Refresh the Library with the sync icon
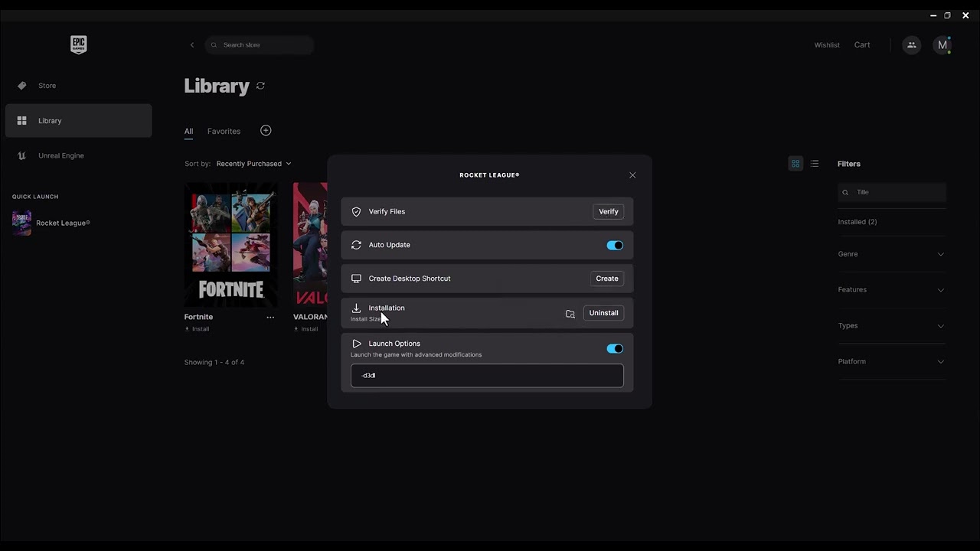 [x=260, y=86]
